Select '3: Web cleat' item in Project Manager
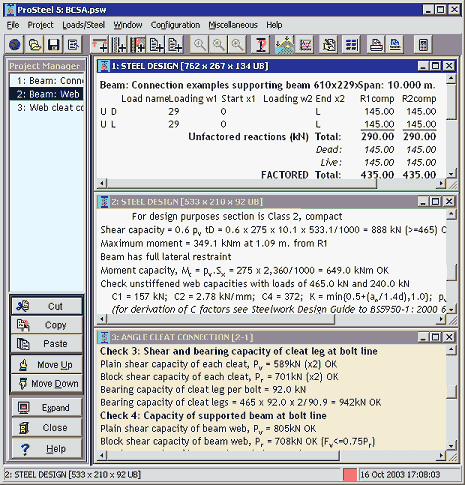465x485 pixels. [x=47, y=108]
